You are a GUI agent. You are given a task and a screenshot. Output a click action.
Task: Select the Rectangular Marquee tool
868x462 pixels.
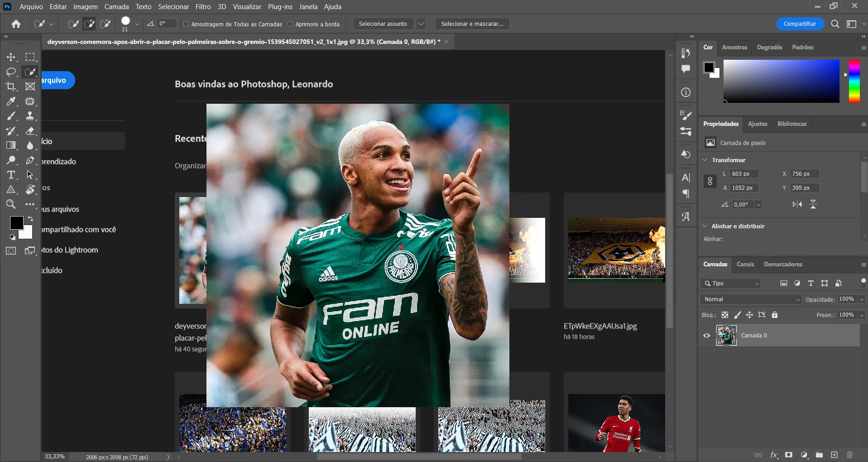30,57
